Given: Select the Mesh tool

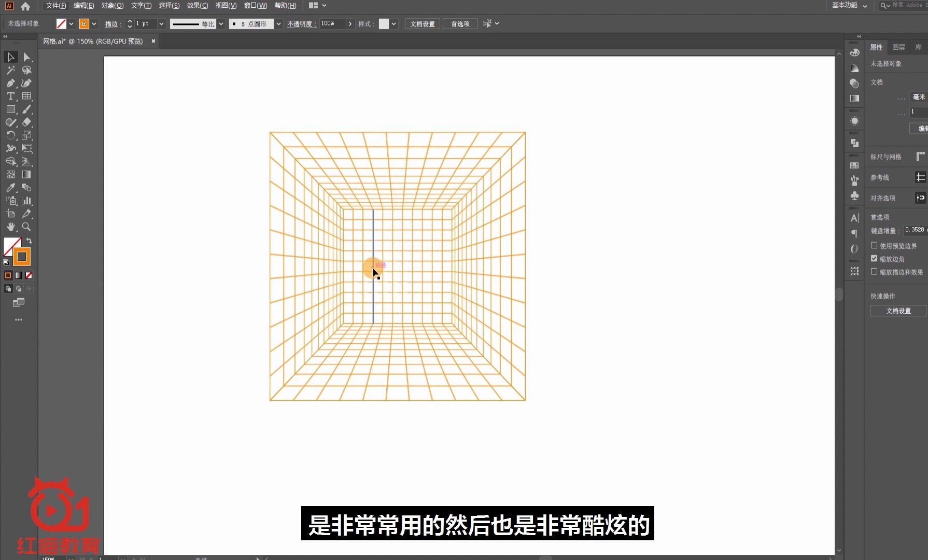Looking at the screenshot, I should (10, 175).
